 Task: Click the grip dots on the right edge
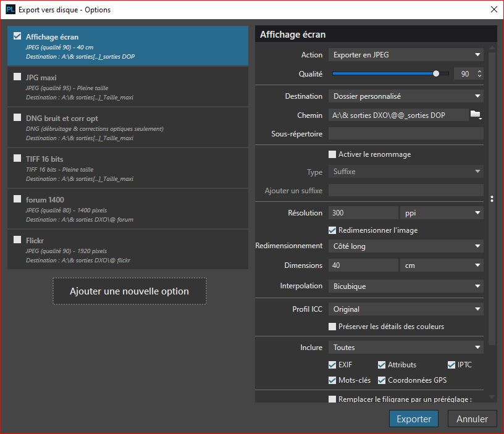tap(492, 199)
